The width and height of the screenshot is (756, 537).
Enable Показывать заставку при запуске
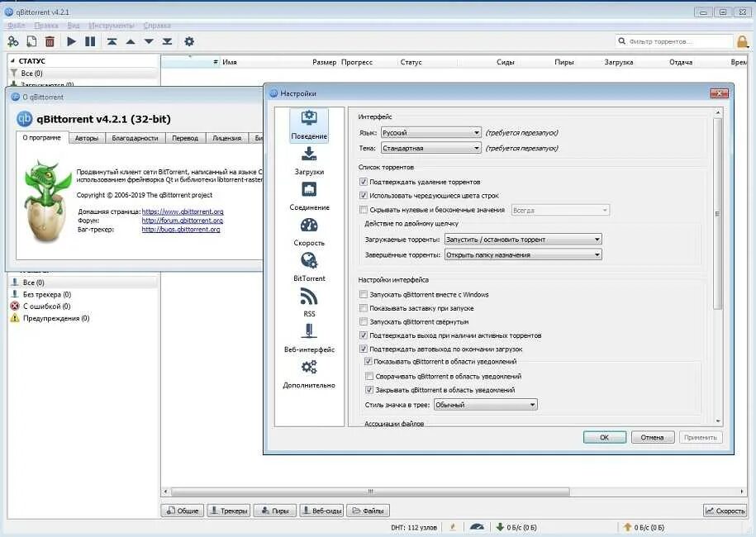click(364, 307)
